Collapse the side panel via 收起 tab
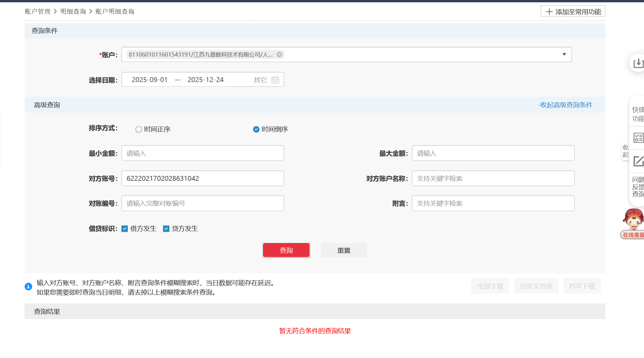 (625, 151)
